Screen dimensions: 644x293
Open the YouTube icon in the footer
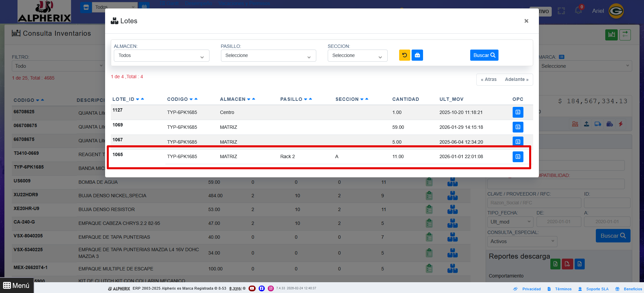coord(252,288)
